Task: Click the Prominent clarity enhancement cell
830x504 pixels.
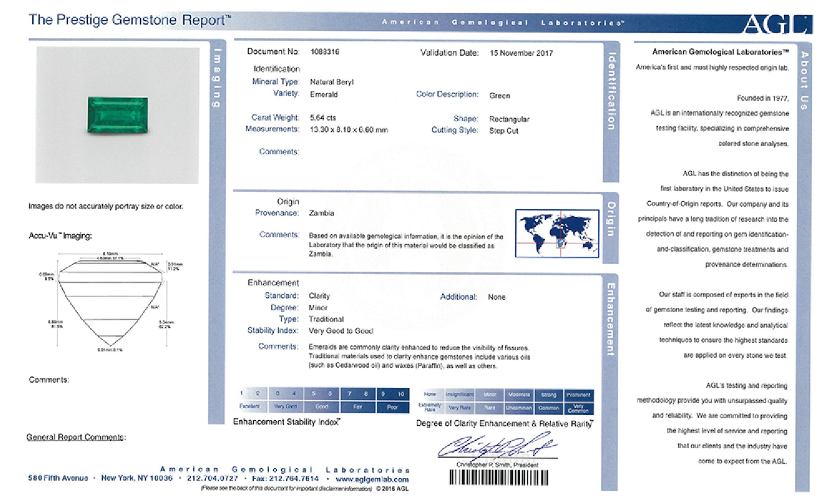Action: (x=578, y=395)
